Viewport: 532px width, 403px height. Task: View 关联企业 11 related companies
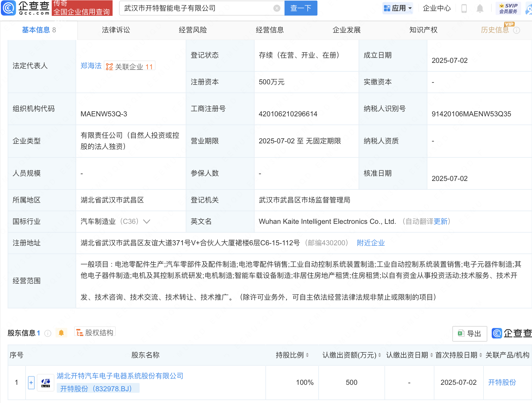pyautogui.click(x=130, y=66)
